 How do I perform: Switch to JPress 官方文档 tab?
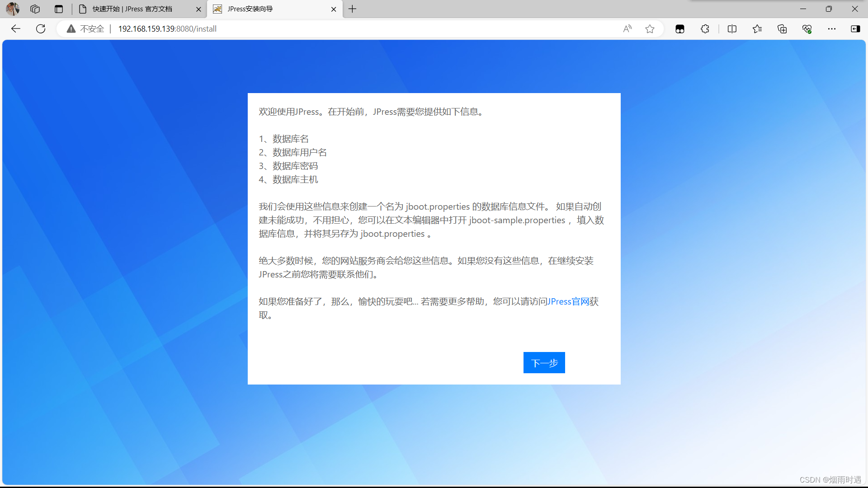132,9
